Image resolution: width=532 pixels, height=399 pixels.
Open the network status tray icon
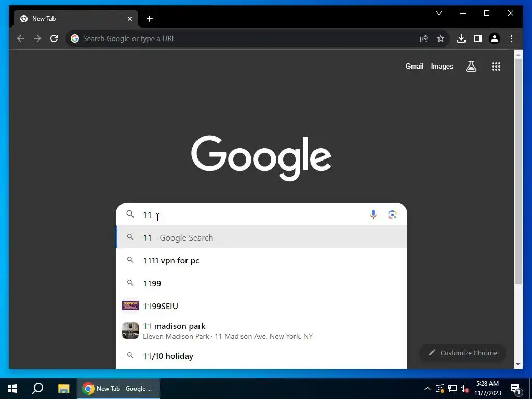453,389
